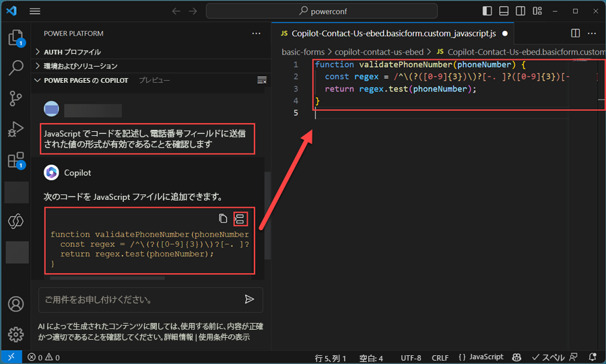Click the return statement on line 3
The width and height of the screenshot is (606, 364).
(401, 89)
